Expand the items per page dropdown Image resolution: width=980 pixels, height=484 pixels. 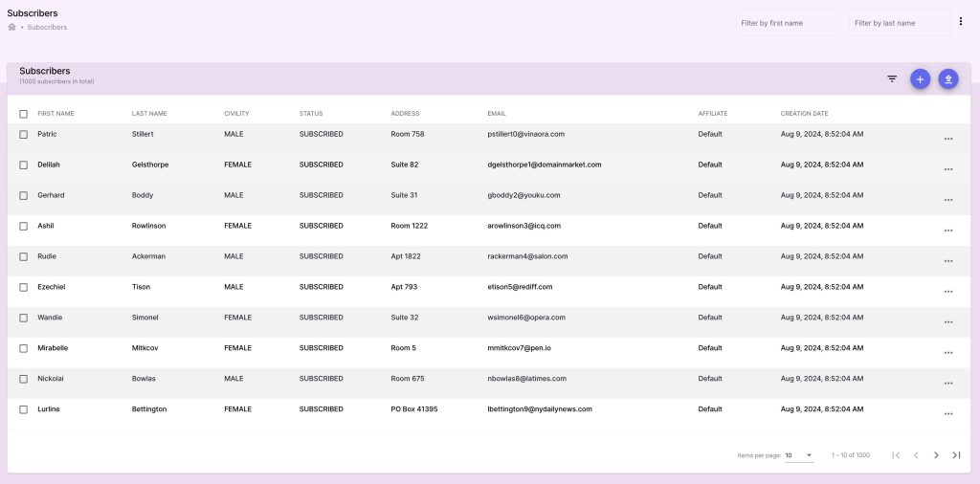[x=799, y=455]
